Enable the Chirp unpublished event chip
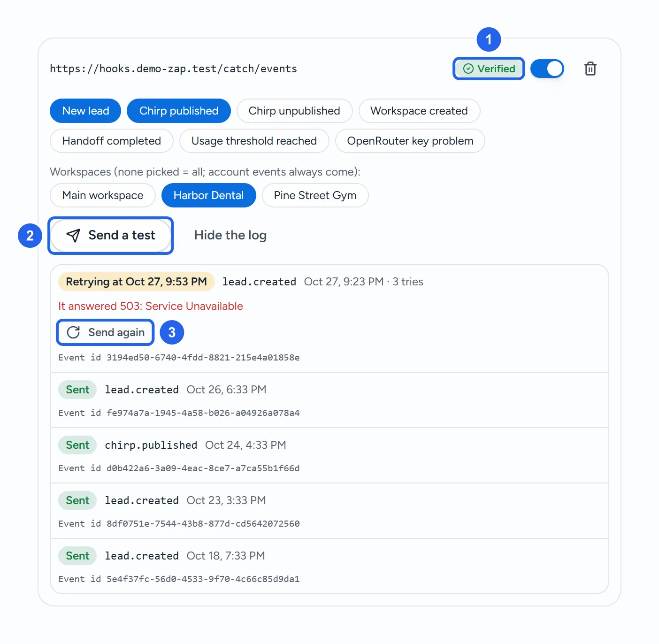Viewport: 659px width, 644px height. coord(294,111)
